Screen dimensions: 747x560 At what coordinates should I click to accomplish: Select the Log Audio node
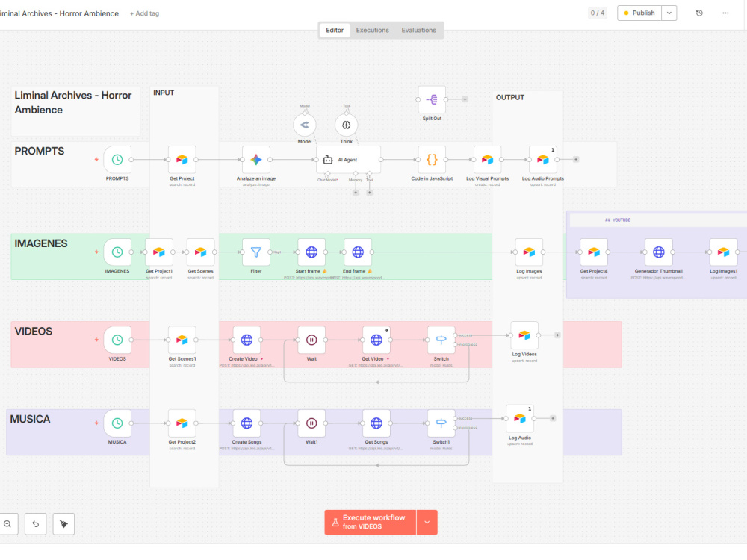(520, 419)
